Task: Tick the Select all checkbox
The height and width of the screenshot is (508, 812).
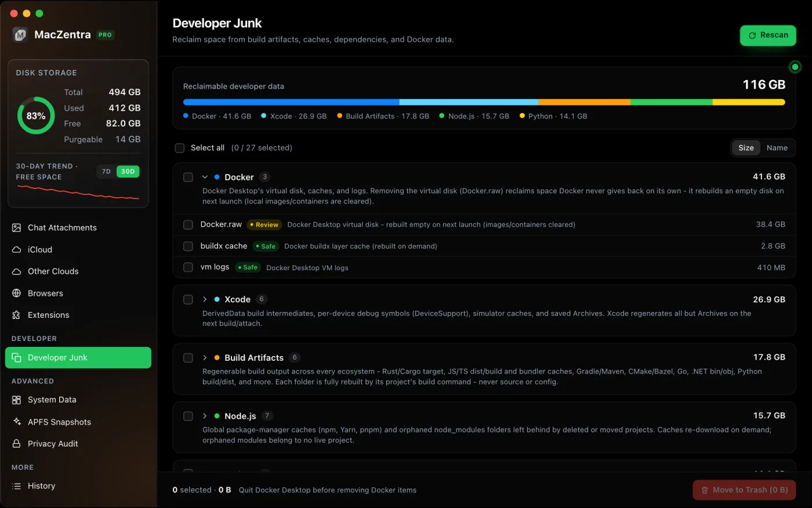Action: click(180, 148)
